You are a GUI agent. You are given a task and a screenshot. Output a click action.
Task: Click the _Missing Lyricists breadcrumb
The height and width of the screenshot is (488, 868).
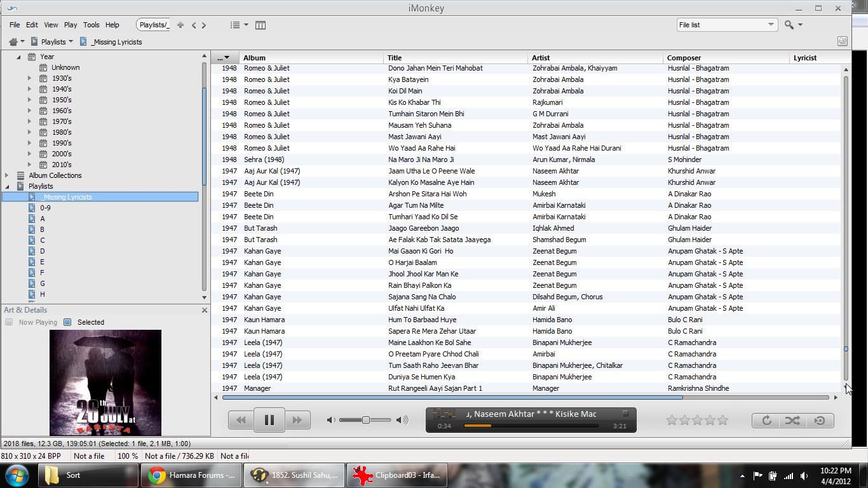tap(117, 42)
